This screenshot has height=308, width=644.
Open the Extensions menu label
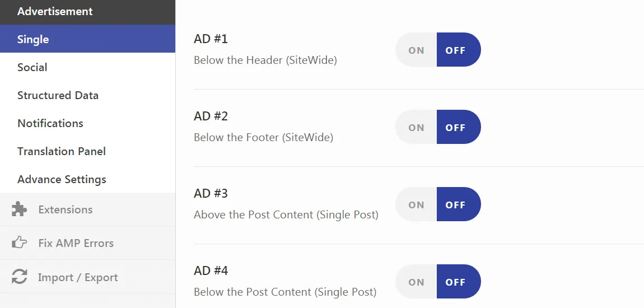[x=65, y=209]
